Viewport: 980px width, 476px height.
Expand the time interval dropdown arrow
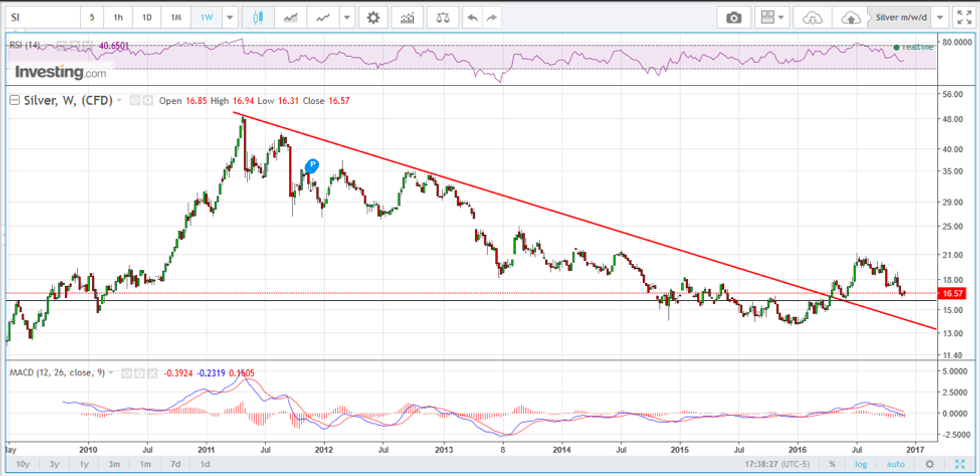[x=231, y=17]
